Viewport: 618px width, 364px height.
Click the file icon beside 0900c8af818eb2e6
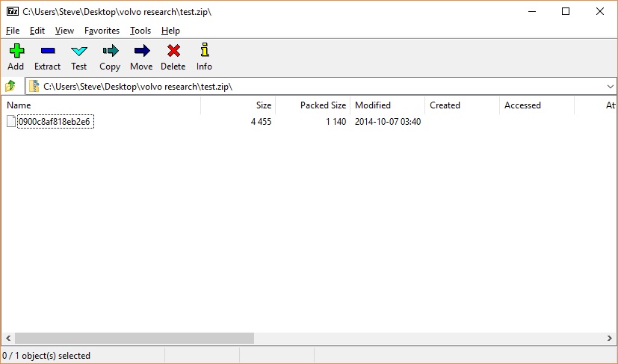tap(11, 122)
